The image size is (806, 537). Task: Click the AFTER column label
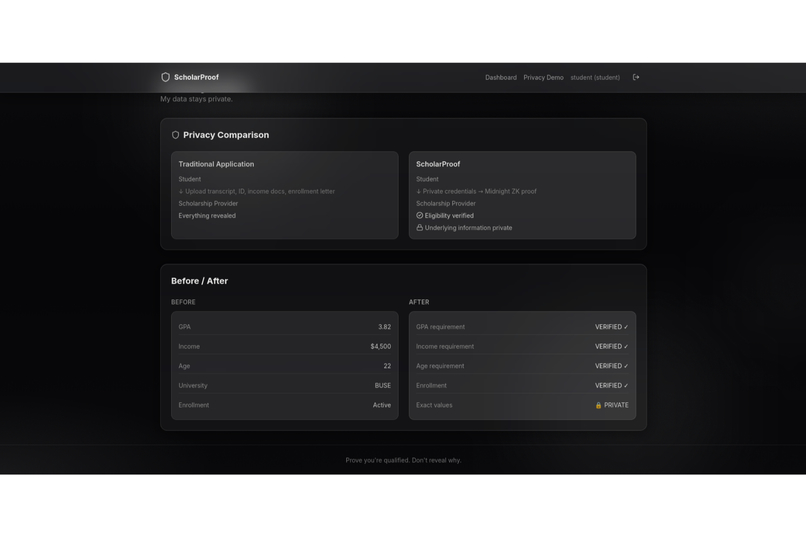pyautogui.click(x=419, y=302)
